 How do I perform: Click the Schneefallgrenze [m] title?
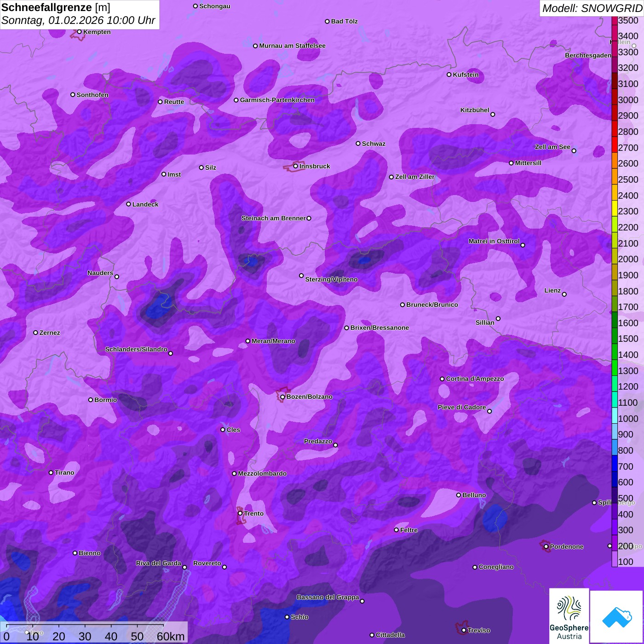click(56, 8)
